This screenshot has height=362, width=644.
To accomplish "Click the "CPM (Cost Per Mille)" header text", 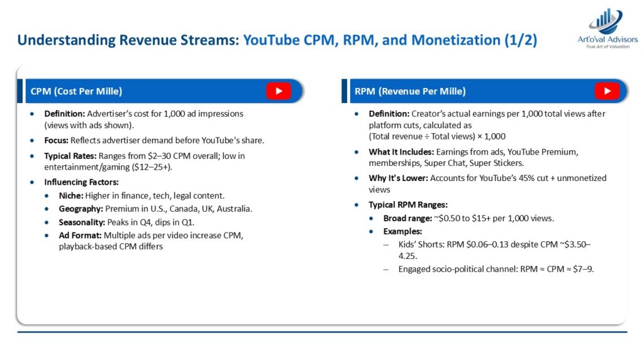I will pos(77,92).
